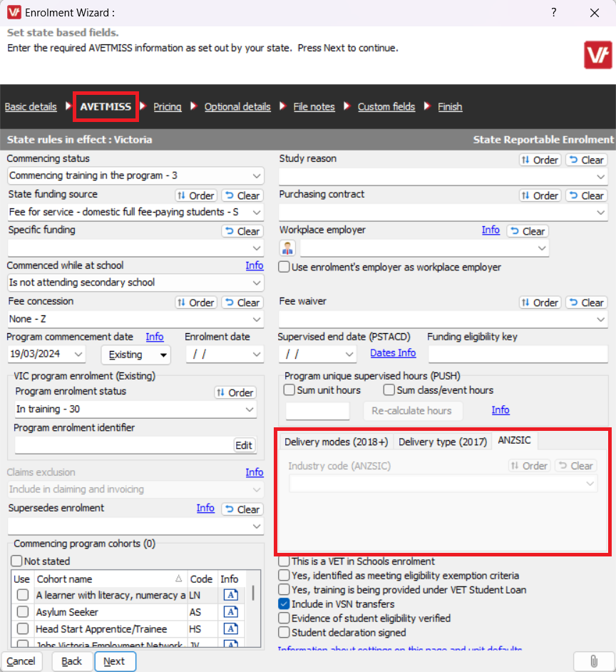The image size is (616, 672).
Task: Go to Basic details step
Action: (x=31, y=107)
